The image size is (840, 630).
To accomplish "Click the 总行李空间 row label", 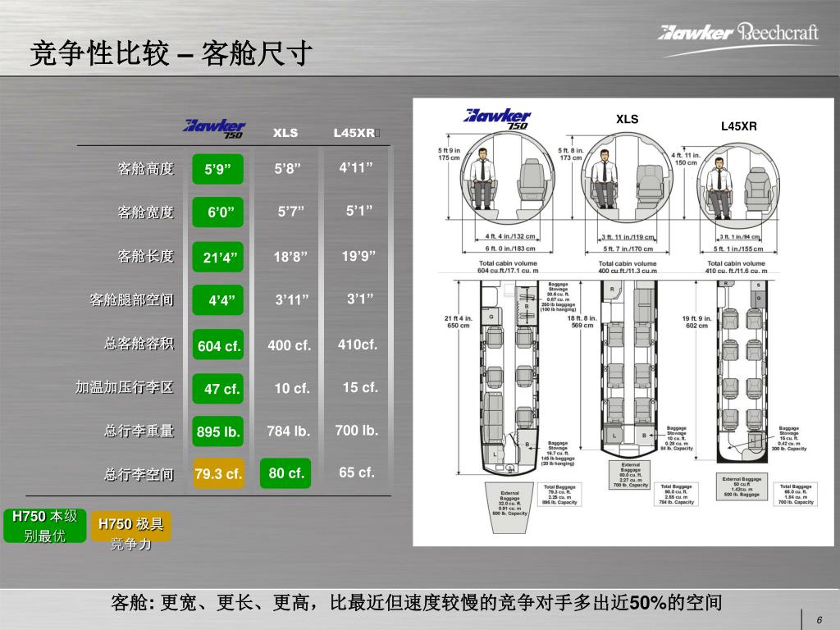I will click(x=139, y=474).
